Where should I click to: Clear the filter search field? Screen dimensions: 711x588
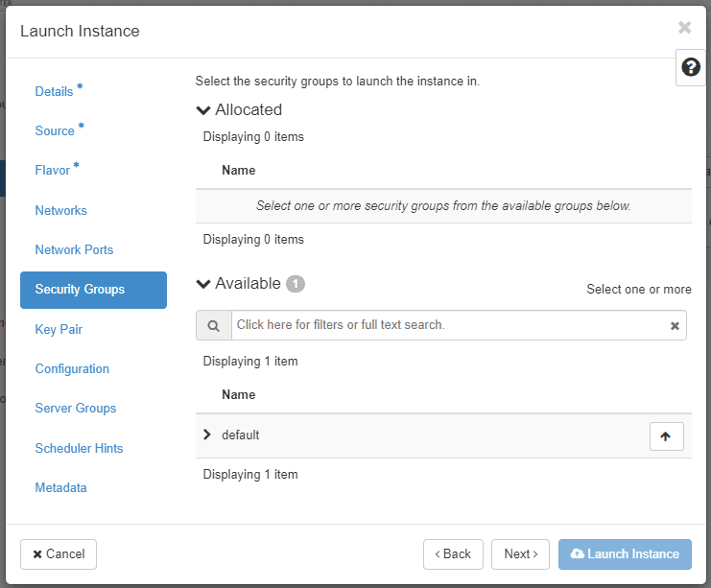pos(675,325)
